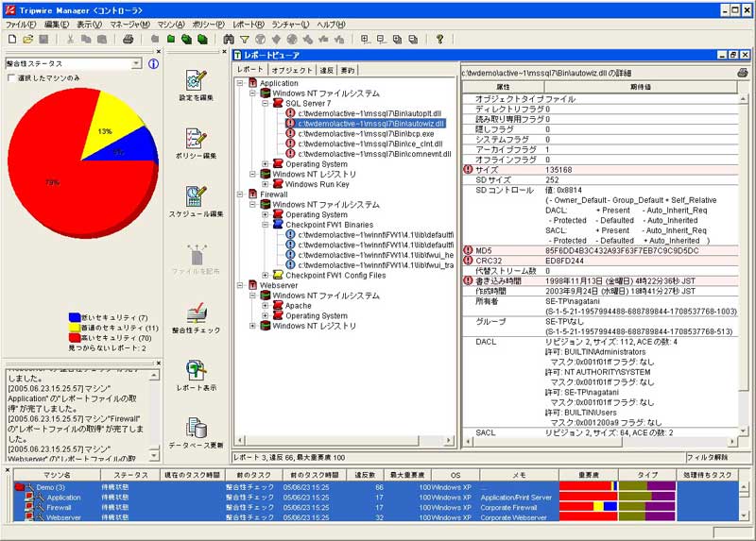Open the マネージャ(M) menu
The image size is (756, 541).
point(129,25)
